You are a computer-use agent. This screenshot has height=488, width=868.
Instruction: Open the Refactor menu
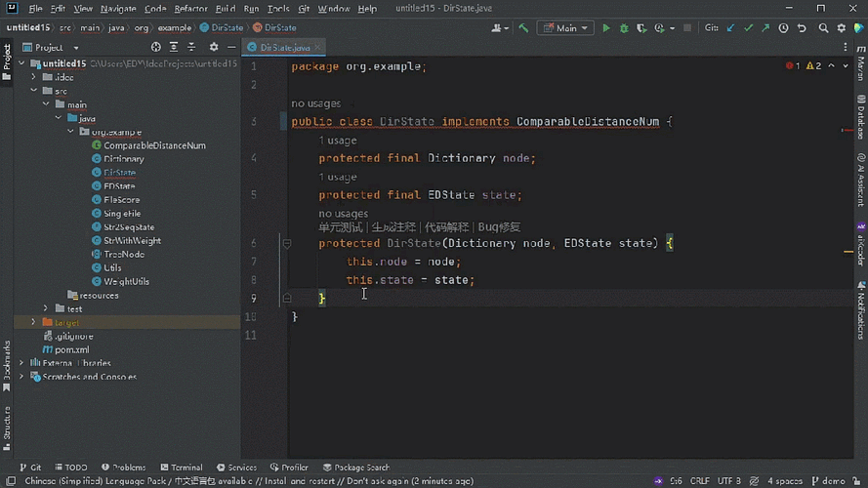click(190, 9)
